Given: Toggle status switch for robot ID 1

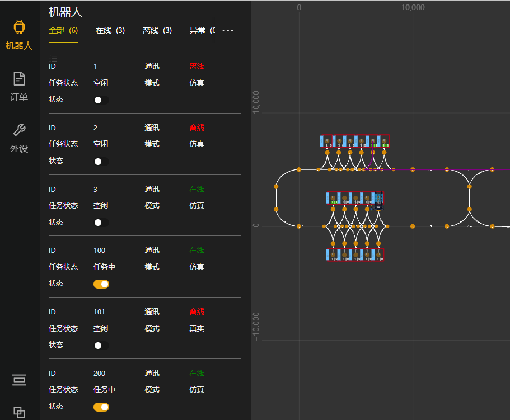Looking at the screenshot, I should (x=101, y=100).
